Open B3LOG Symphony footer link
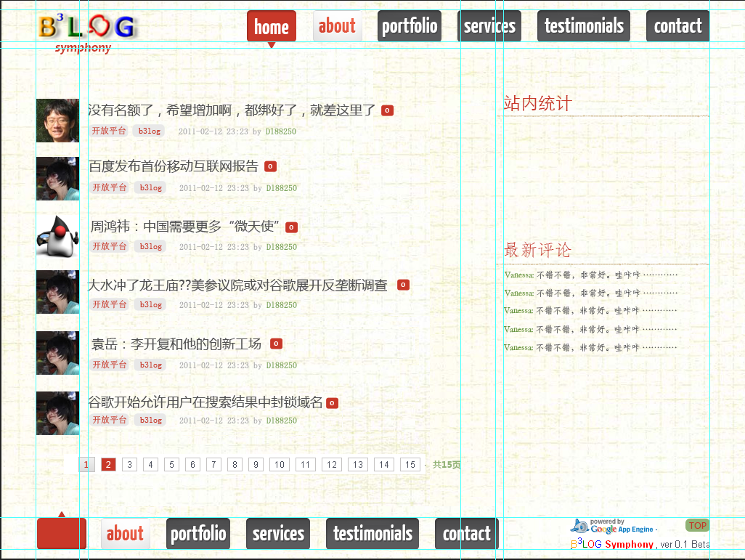This screenshot has width=745, height=560. (612, 544)
